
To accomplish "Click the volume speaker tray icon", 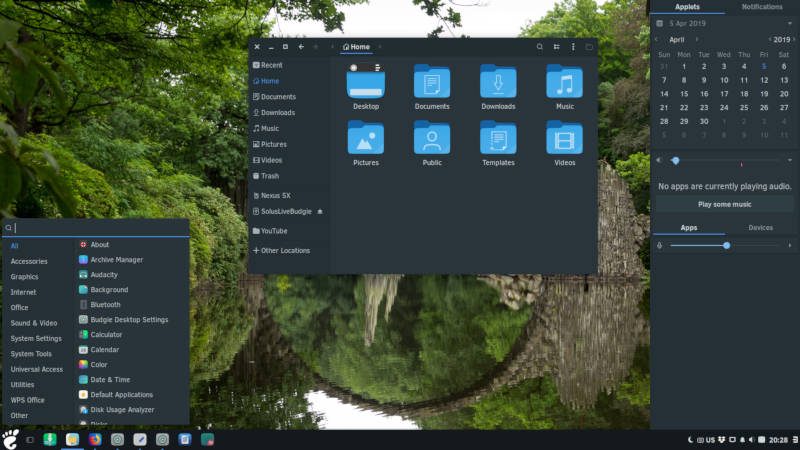I will pyautogui.click(x=751, y=440).
